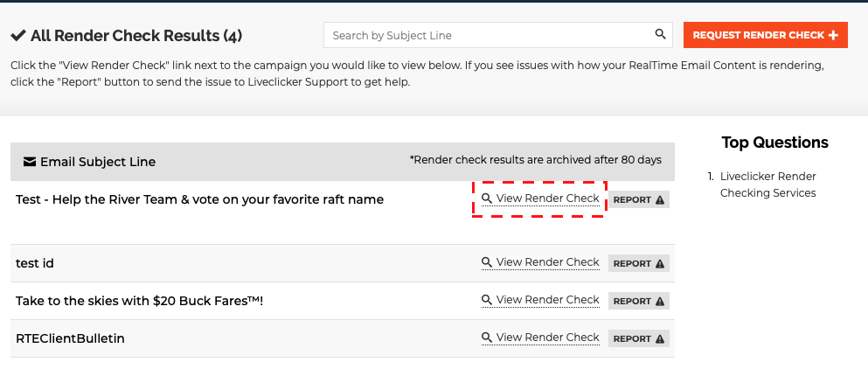Screen dimensions: 868x383
Task: Report an issue with the test id email
Action: 638,263
